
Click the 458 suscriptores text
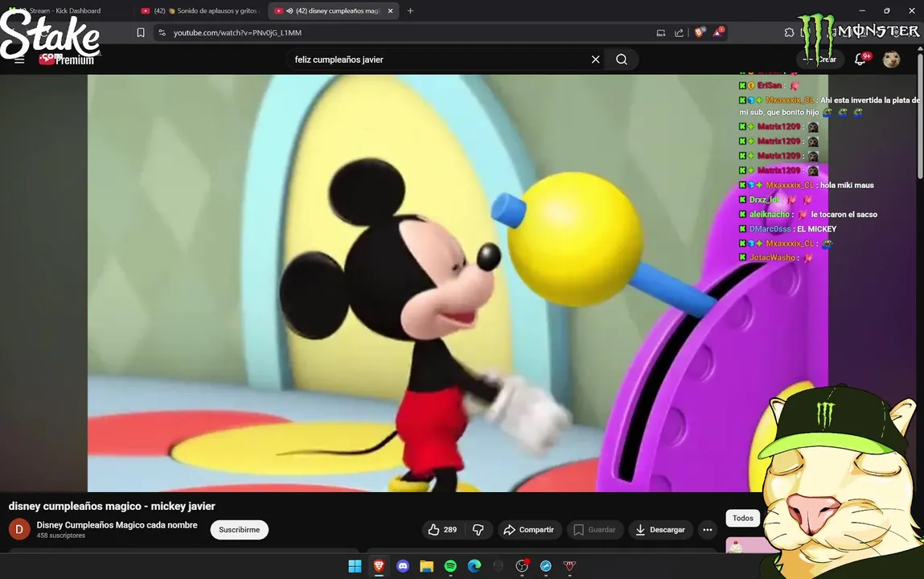[x=60, y=536]
